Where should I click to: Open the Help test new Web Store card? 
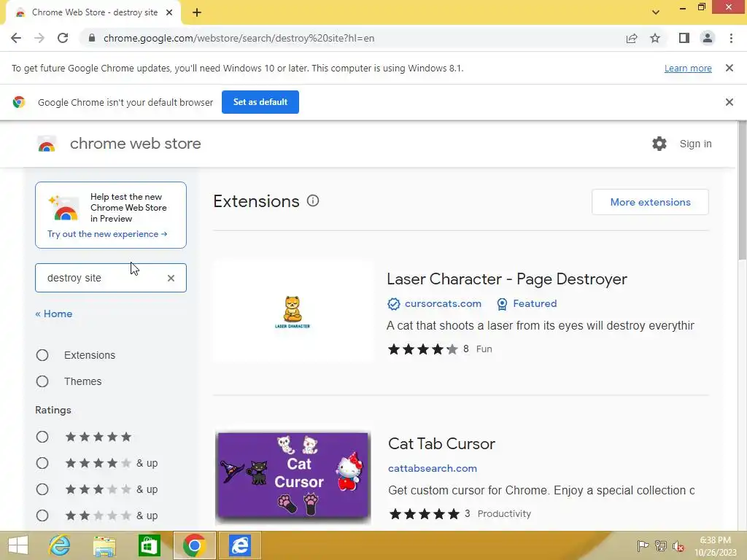(x=111, y=215)
